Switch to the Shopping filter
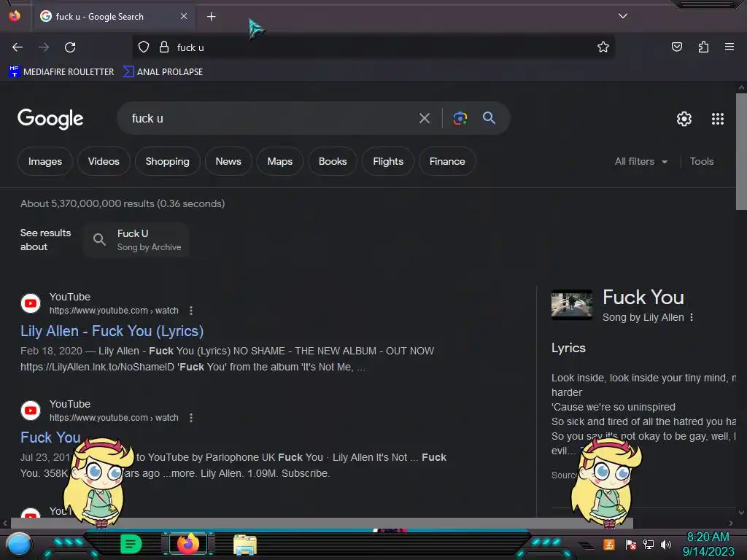The height and width of the screenshot is (560, 747). pos(167,161)
